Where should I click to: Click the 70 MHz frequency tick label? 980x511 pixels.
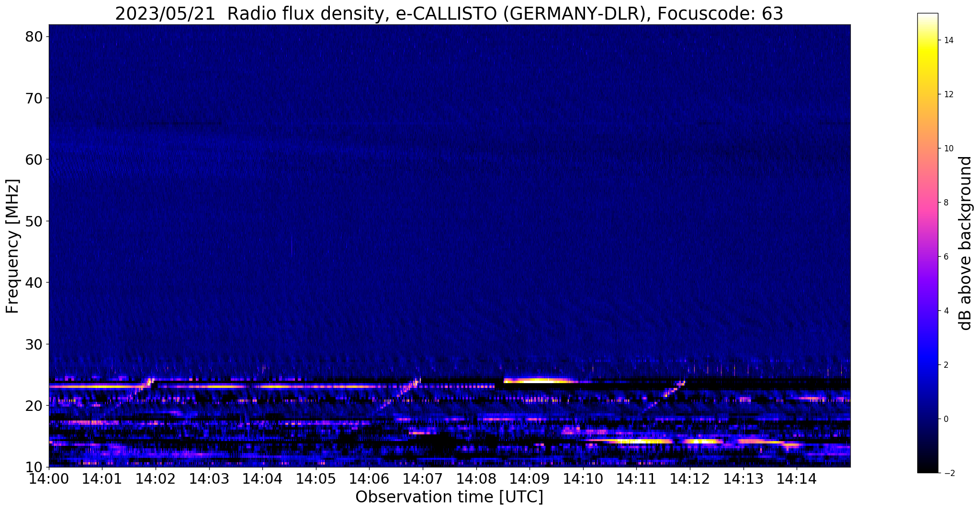(34, 98)
